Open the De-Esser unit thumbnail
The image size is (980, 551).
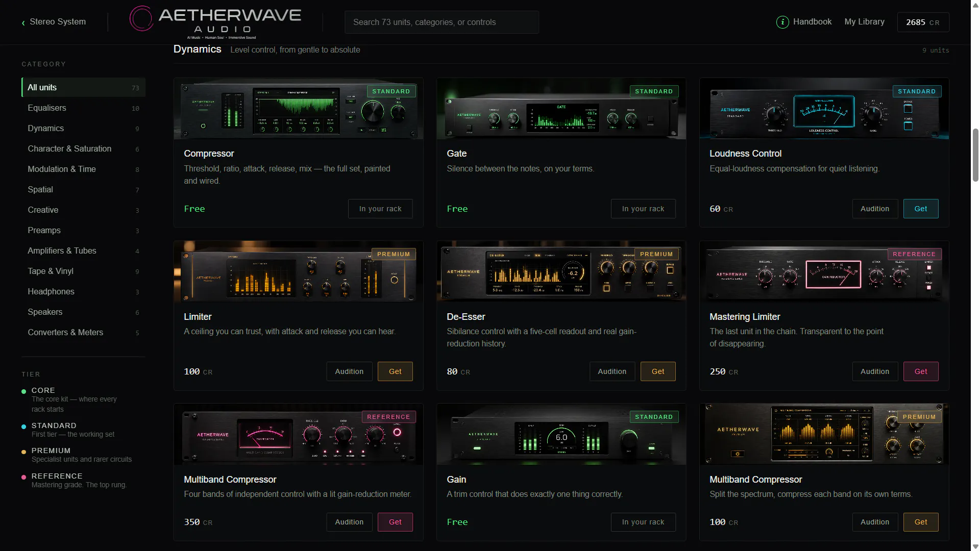coord(561,271)
